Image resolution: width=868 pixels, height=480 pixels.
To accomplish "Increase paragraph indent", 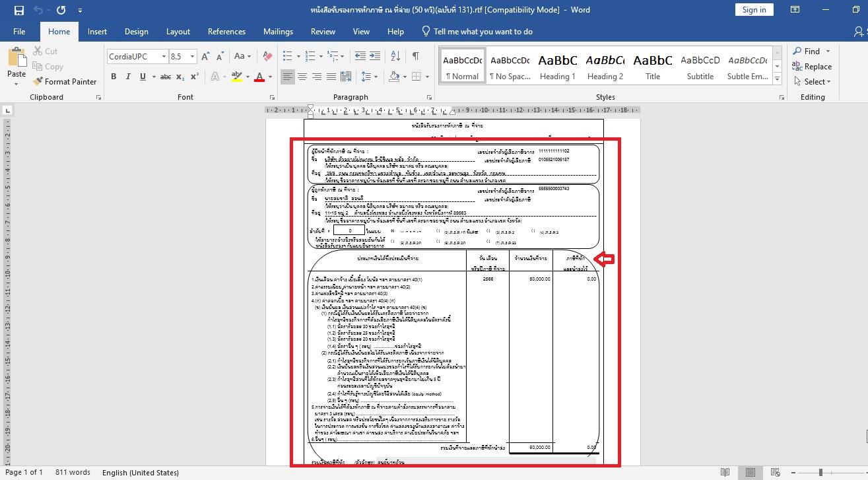I will [x=376, y=57].
